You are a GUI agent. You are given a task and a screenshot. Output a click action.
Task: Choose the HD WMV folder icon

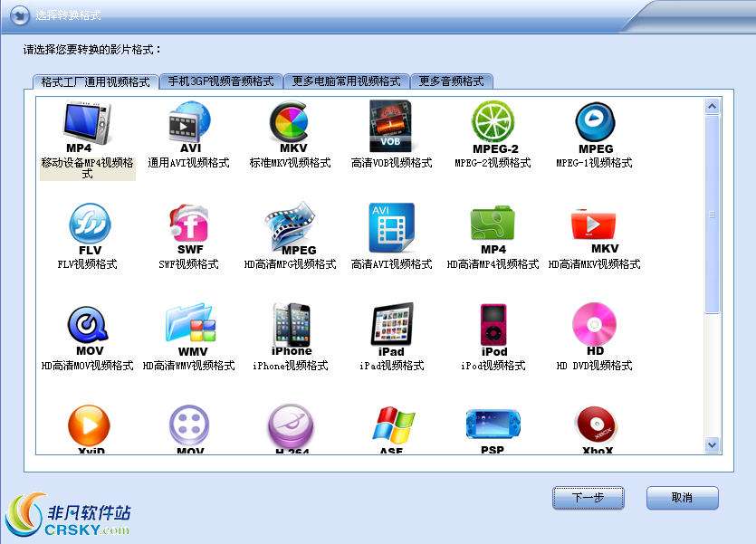click(191, 330)
